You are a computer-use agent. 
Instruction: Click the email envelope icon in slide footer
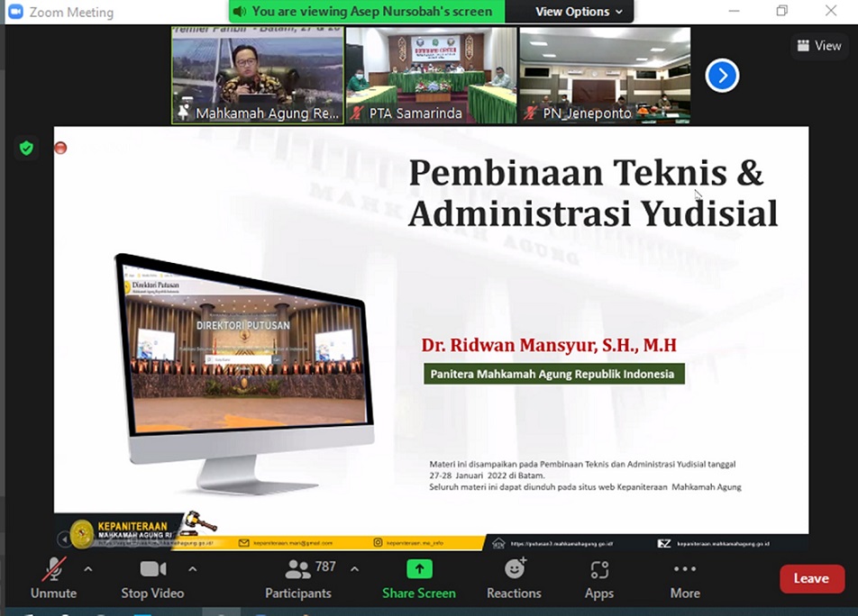[x=244, y=543]
